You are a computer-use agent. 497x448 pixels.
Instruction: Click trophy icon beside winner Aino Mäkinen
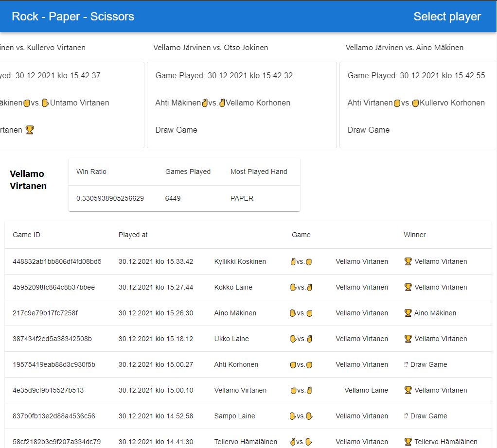[x=408, y=313]
